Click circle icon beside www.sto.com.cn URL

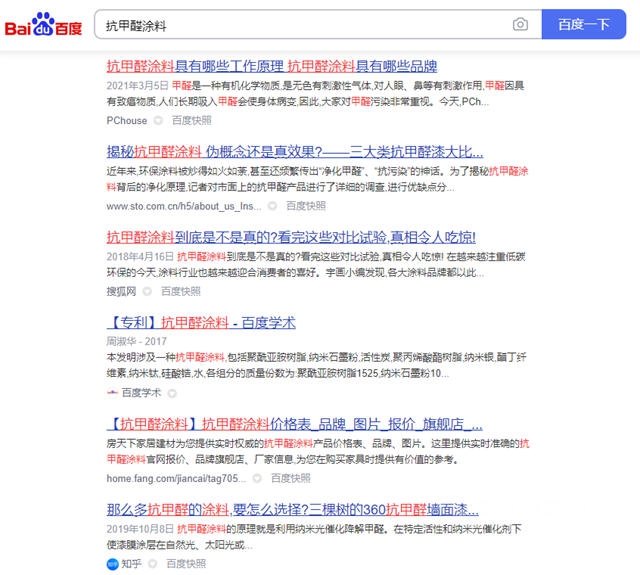tap(272, 206)
